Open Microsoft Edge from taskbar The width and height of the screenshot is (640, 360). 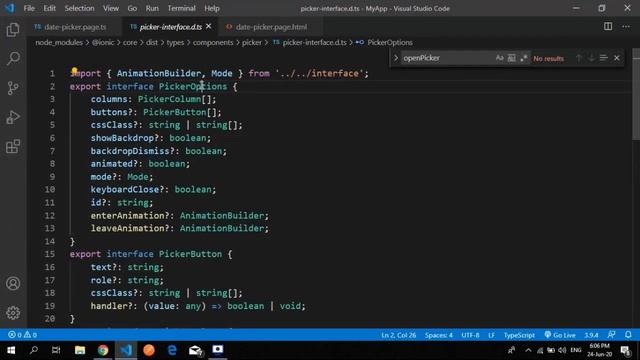172,350
